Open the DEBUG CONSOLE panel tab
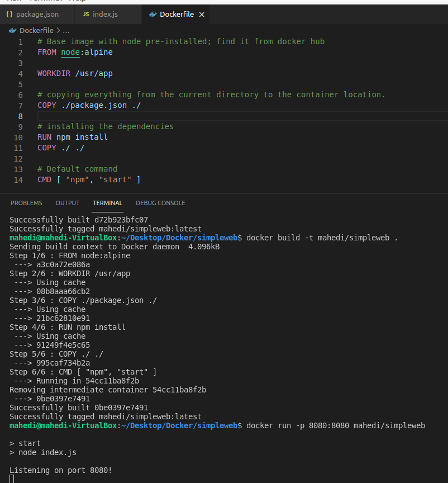This screenshot has height=483, width=448. (160, 203)
